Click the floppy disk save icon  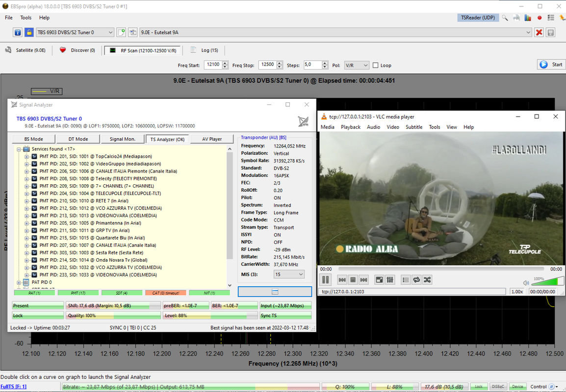click(x=550, y=32)
